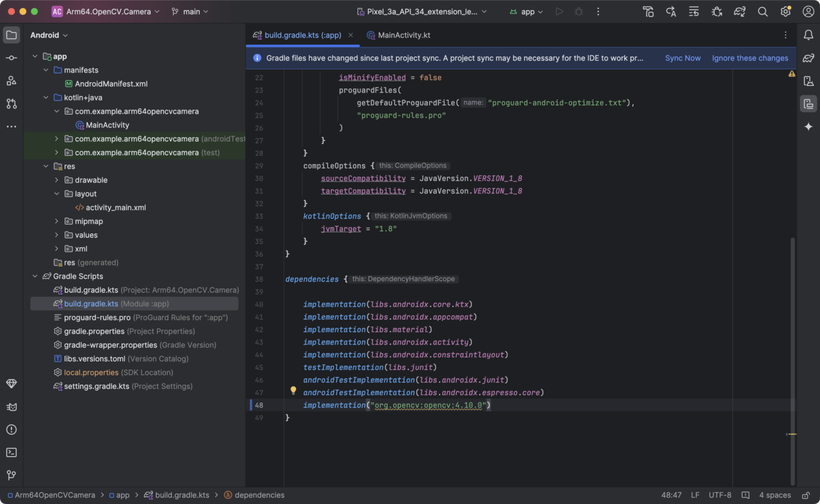Screen dimensions: 820x504
Task: Click the Sync Project with Gradle Files elephant icon
Action: click(x=739, y=12)
